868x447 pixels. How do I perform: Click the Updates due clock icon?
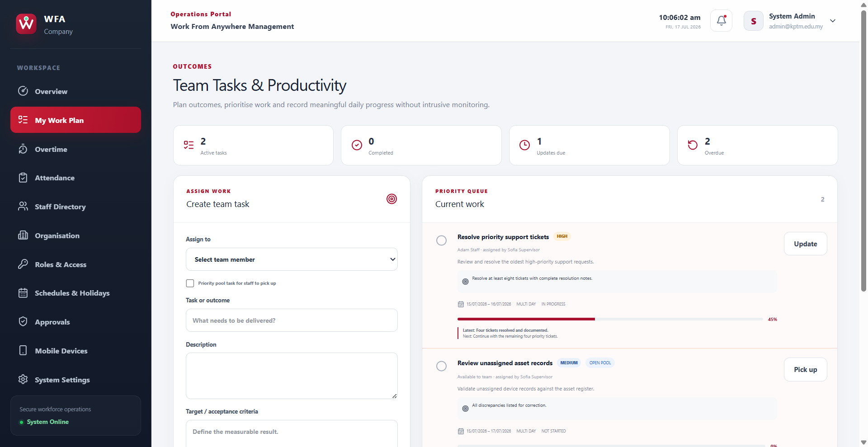524,145
